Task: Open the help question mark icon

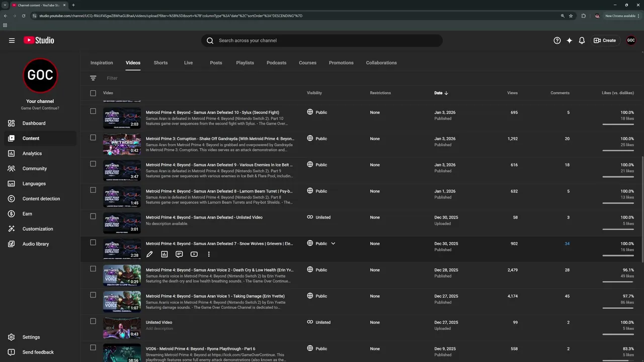Action: pyautogui.click(x=557, y=41)
